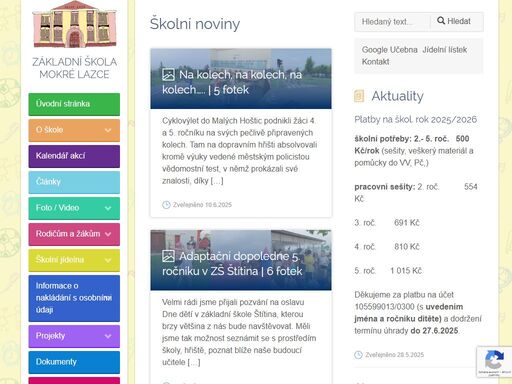Image resolution: width=512 pixels, height=384 pixels.
Task: Go to Úvodní stránka menu item
Action: (74, 104)
